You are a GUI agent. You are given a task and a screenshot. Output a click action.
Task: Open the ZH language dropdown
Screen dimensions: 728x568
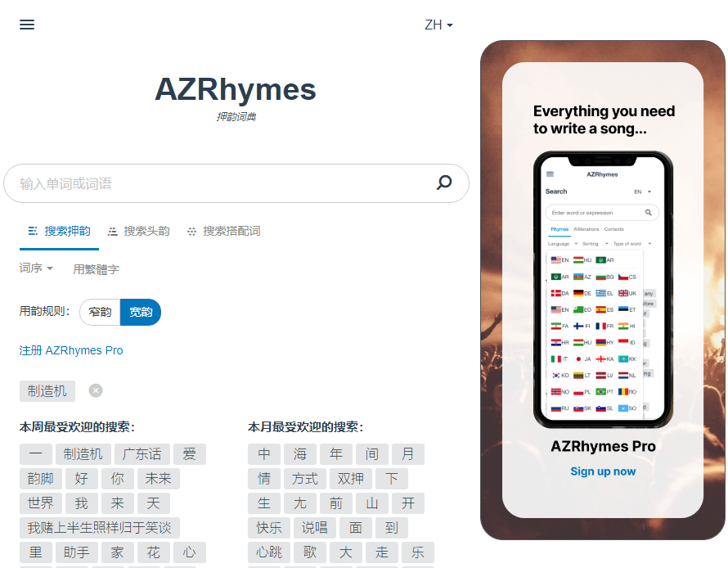(x=438, y=25)
